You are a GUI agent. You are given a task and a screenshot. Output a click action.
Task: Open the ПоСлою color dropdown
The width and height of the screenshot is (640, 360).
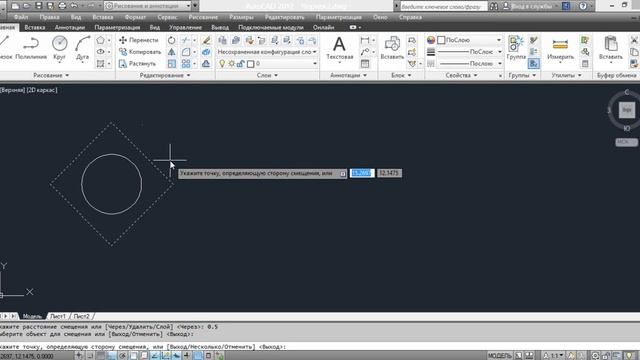[499, 40]
